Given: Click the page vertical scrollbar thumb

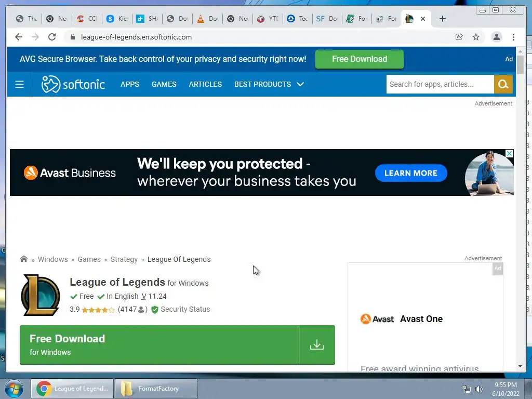Looking at the screenshot, I should tap(520, 64).
